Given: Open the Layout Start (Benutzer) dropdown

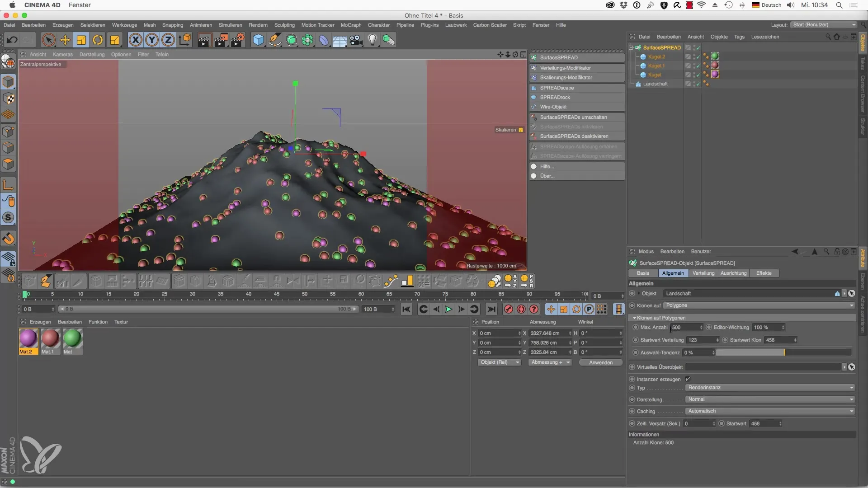Looking at the screenshot, I should pyautogui.click(x=824, y=25).
